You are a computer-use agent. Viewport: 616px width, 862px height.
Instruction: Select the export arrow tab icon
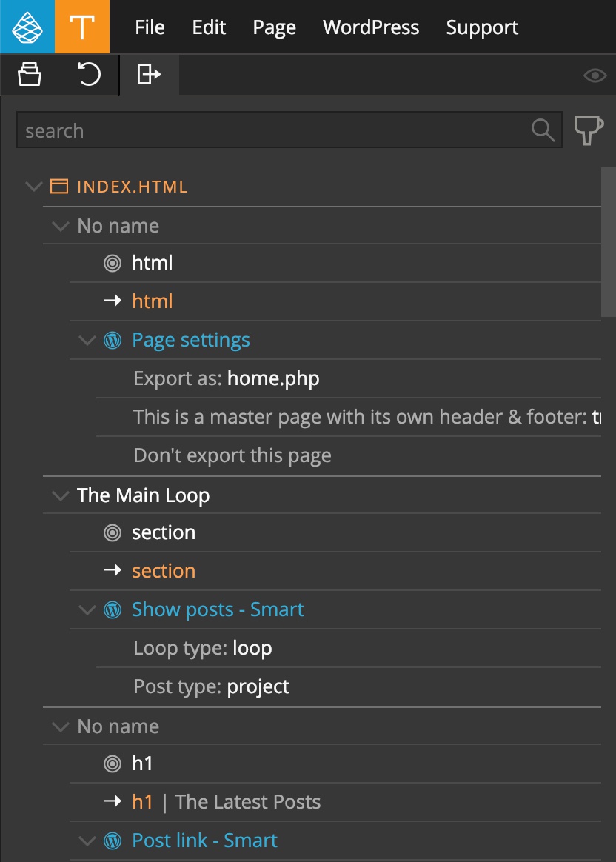pos(149,74)
